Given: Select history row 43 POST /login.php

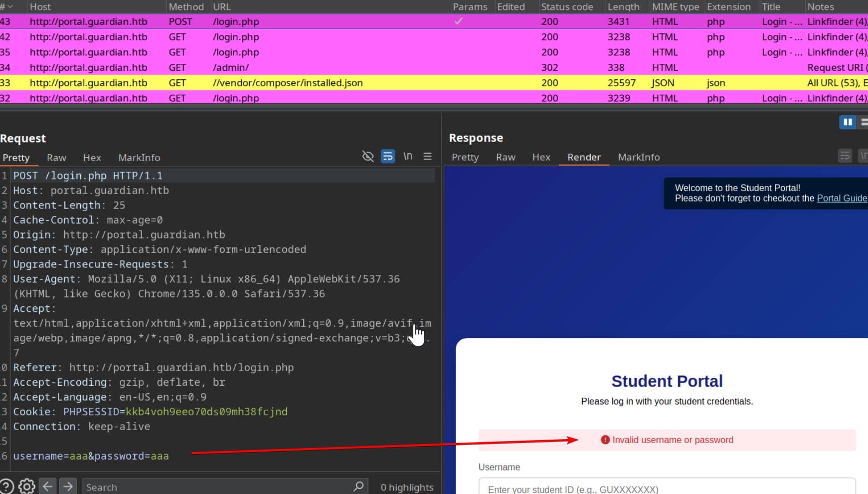Looking at the screenshot, I should pos(434,21).
